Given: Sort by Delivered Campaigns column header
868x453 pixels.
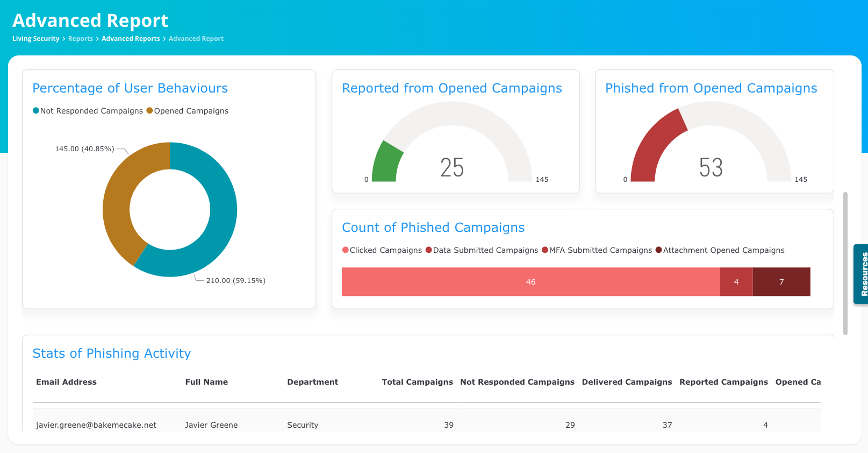Looking at the screenshot, I should (x=627, y=382).
